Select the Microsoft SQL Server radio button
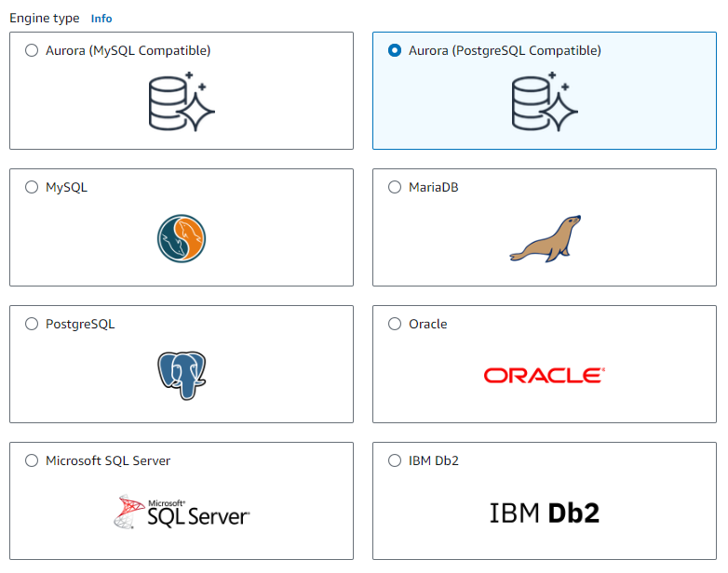Viewport: 728px width, 573px height. (x=32, y=460)
